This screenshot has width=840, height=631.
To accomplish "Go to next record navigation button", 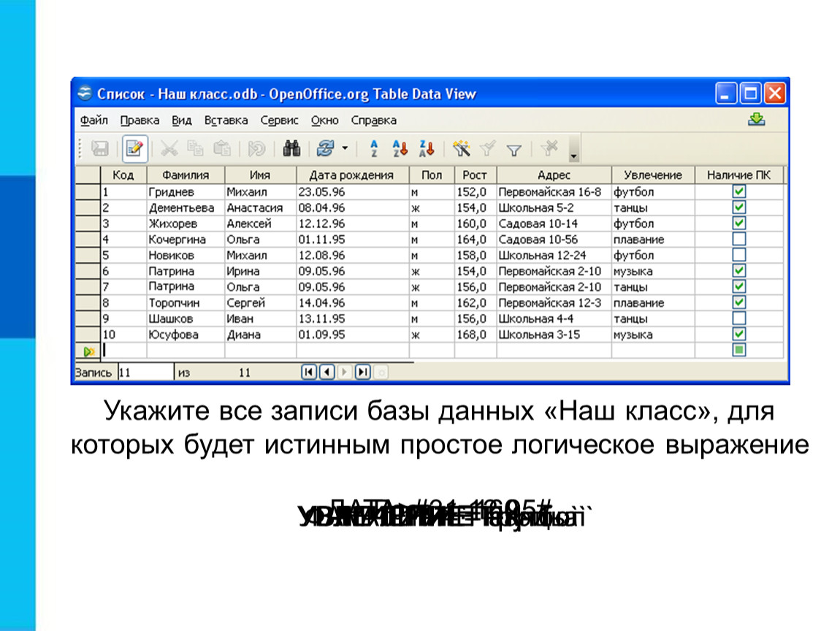I will click(x=345, y=372).
